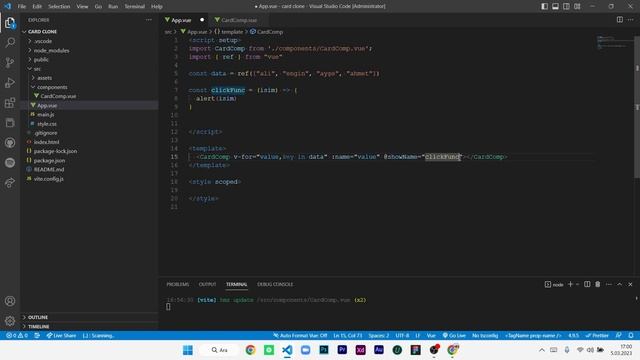Viewport: 640px width, 360px height.
Task: Open the Extensions view
Action: tap(10, 102)
